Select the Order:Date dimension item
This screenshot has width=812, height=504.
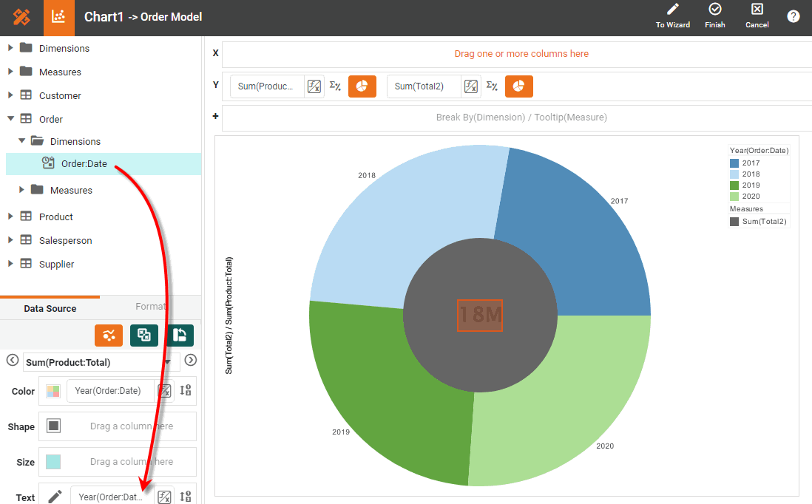point(84,164)
